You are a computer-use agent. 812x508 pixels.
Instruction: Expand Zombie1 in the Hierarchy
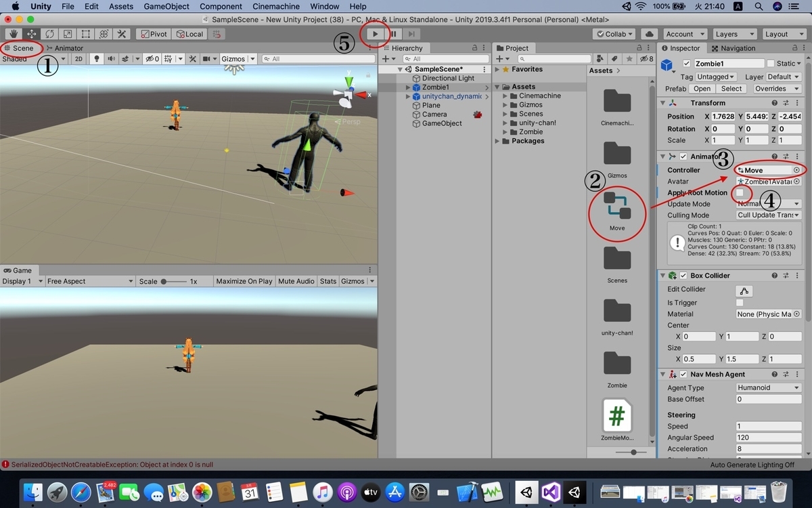408,87
